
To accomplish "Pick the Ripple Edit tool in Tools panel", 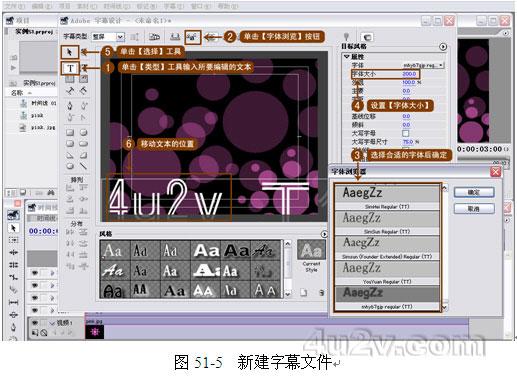I will pos(13,252).
